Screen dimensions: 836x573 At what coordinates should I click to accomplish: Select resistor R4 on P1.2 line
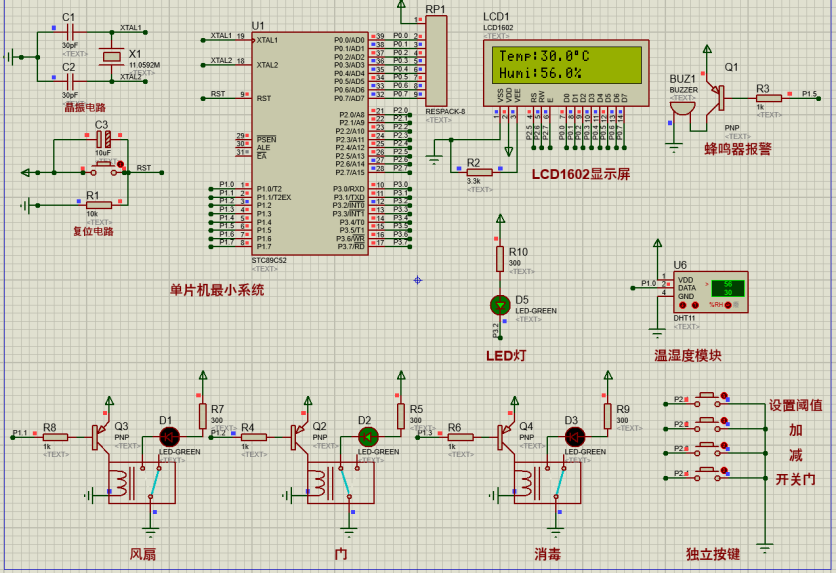253,437
